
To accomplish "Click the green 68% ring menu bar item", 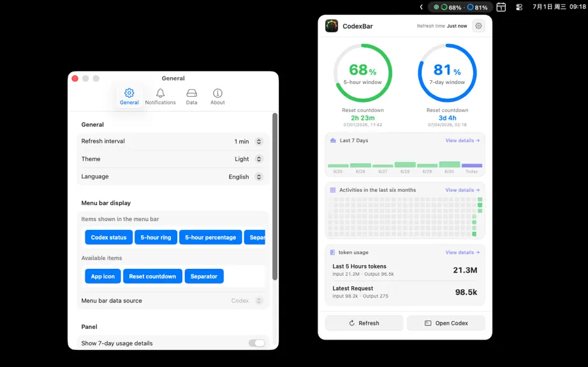I will click(x=444, y=7).
